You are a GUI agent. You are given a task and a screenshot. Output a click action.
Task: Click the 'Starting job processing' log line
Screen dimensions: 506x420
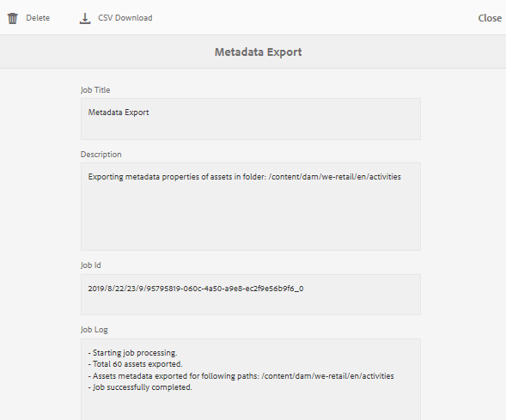click(x=132, y=353)
